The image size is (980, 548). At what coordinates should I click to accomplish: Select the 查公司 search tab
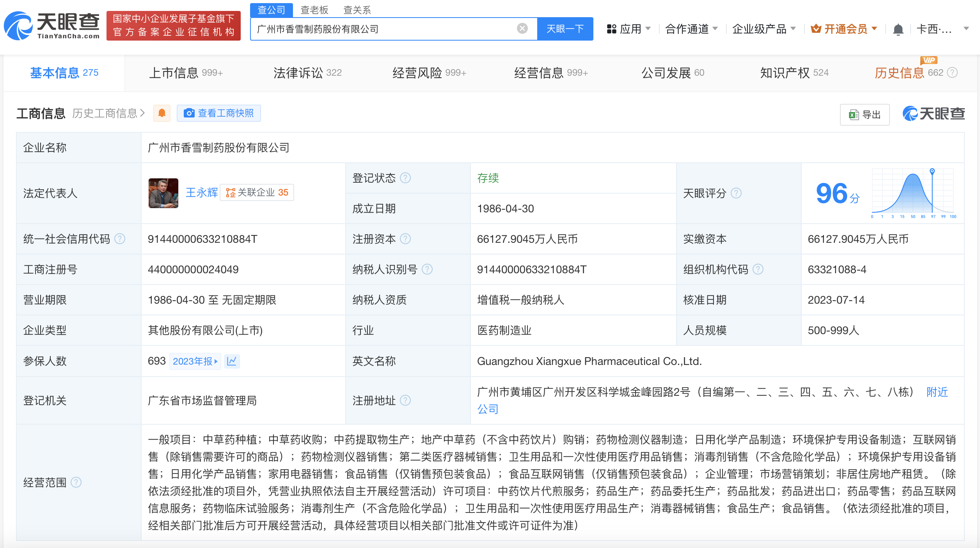[x=272, y=10]
